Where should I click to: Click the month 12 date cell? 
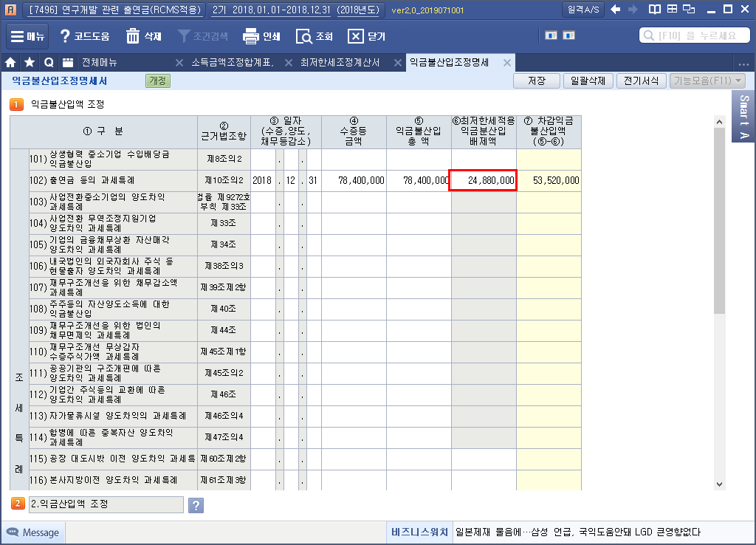coord(290,180)
